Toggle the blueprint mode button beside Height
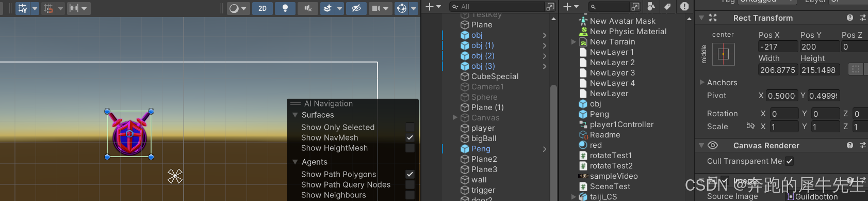This screenshot has width=868, height=201. [856, 69]
